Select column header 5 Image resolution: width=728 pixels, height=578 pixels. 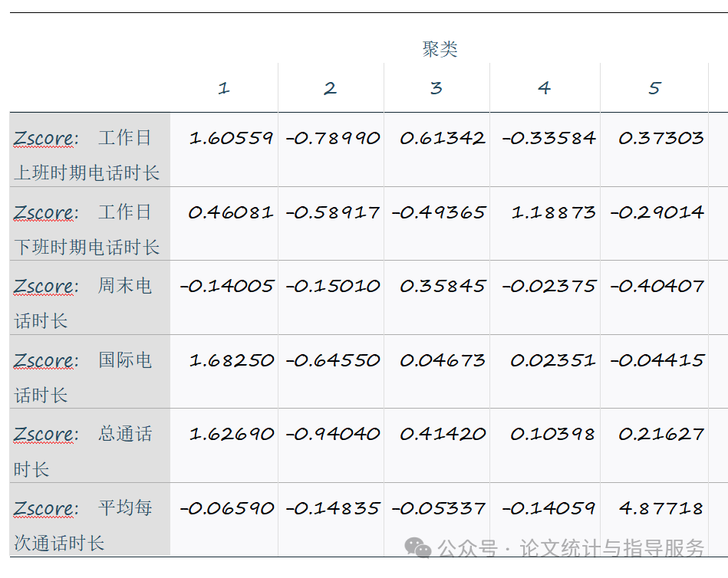tap(654, 88)
